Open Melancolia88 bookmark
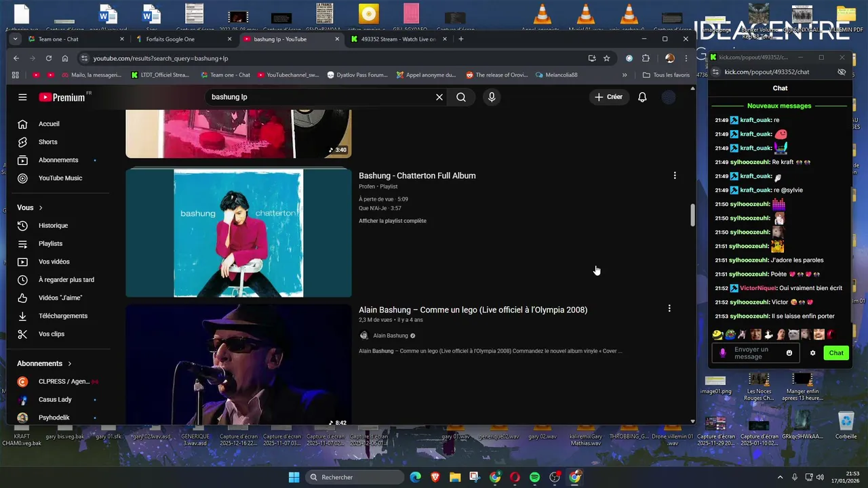The image size is (868, 488). click(x=556, y=75)
